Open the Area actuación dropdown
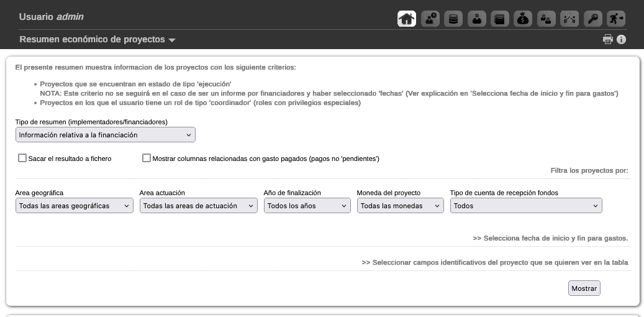 198,206
